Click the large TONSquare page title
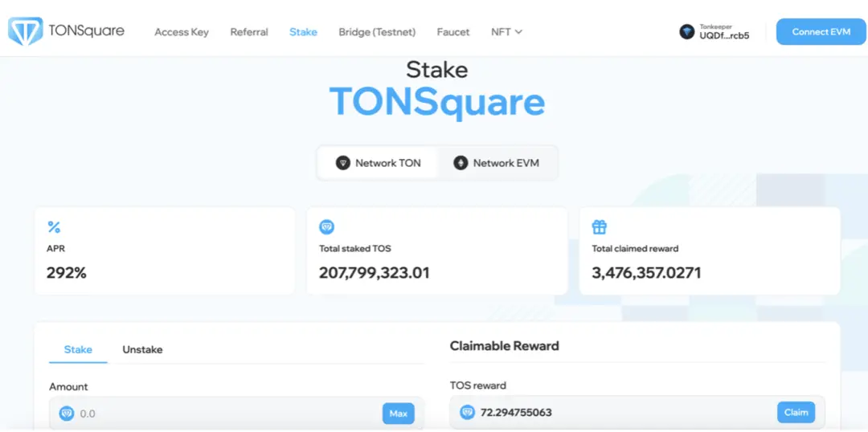Viewport: 868px width, 432px height. coord(436,102)
